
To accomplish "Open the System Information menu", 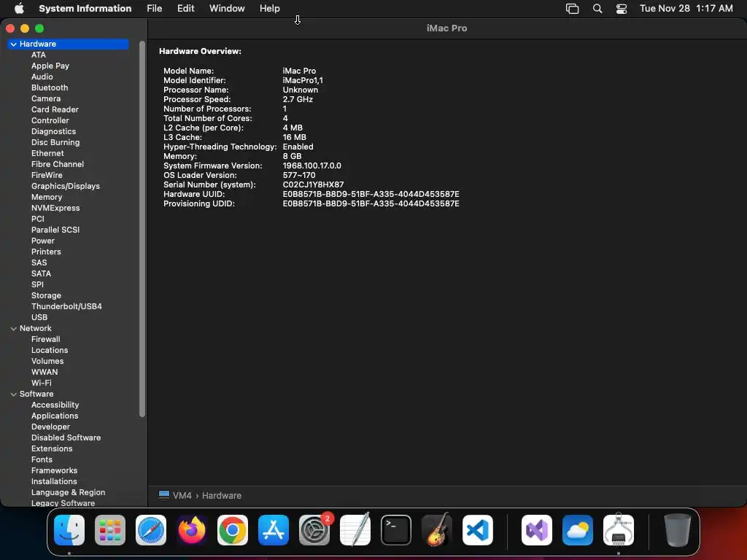I will 85,9.
